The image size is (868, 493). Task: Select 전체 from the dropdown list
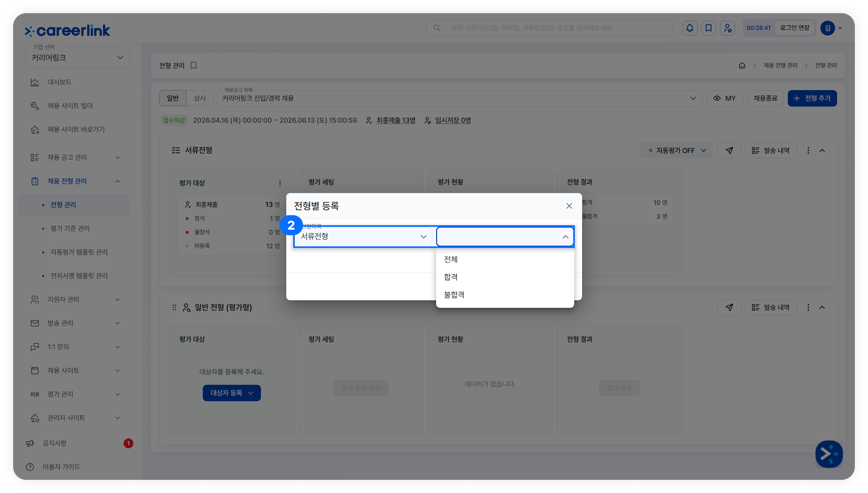505,259
